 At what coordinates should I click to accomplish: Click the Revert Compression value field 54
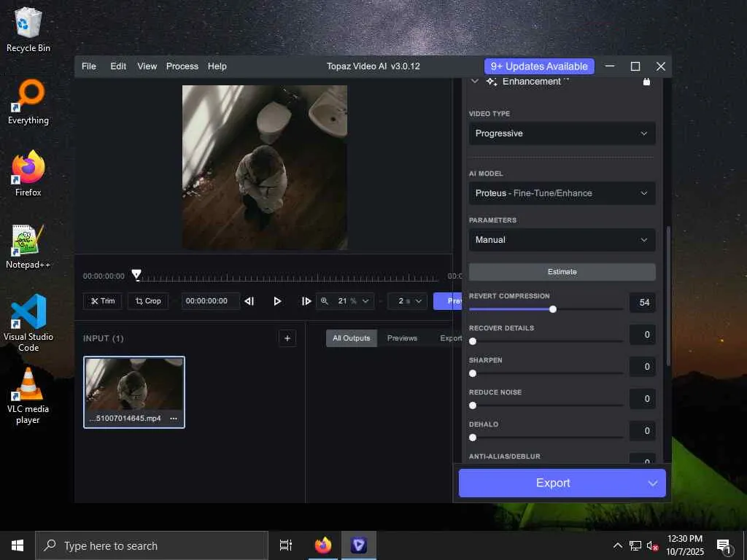(642, 303)
